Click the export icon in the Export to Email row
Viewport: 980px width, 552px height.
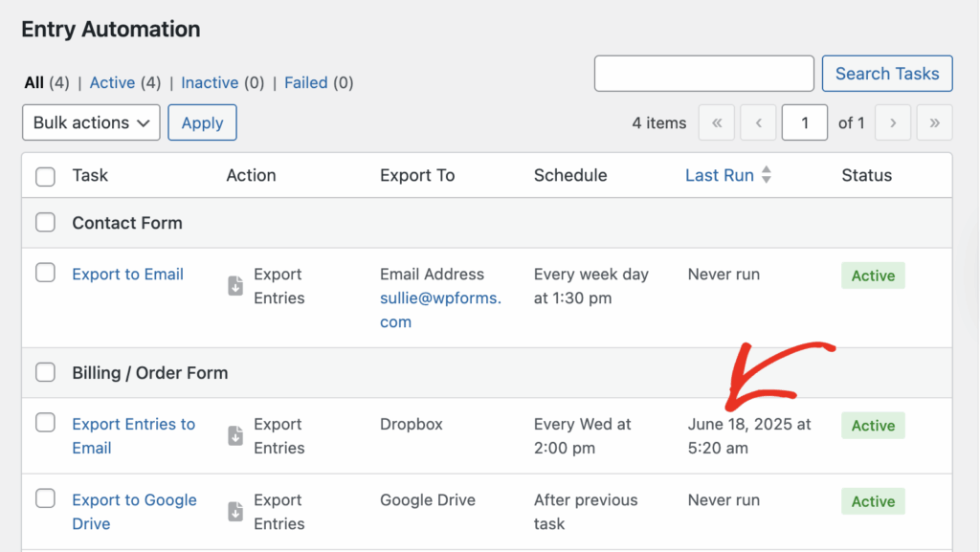click(x=235, y=285)
